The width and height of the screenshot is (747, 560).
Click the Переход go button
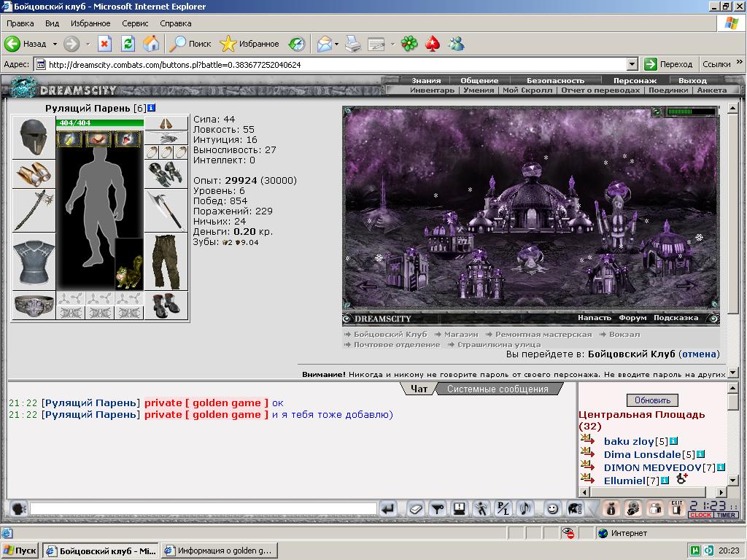point(668,64)
